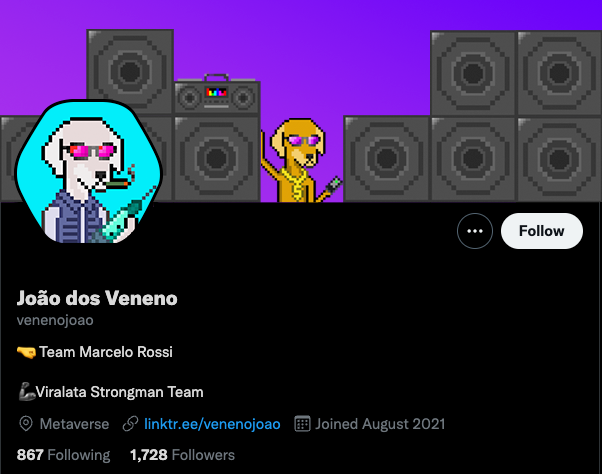Follow João dos Veneno
The height and width of the screenshot is (474, 602).
tap(542, 231)
